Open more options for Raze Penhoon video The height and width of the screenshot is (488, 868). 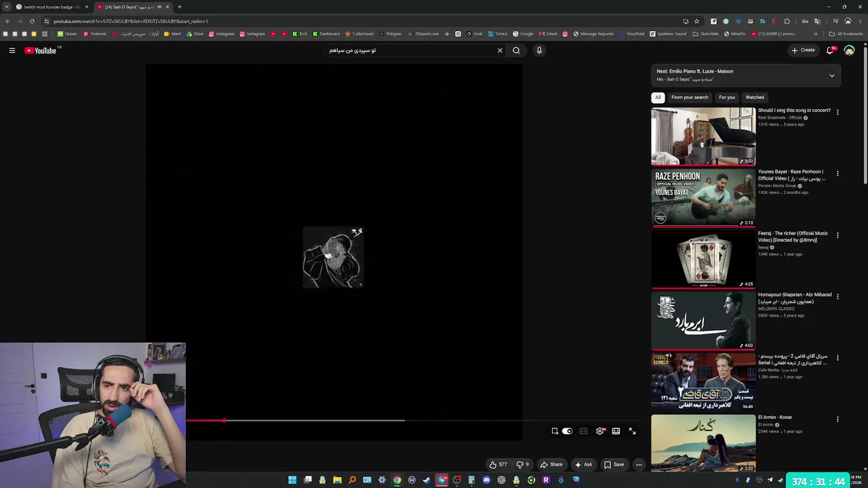tap(837, 174)
